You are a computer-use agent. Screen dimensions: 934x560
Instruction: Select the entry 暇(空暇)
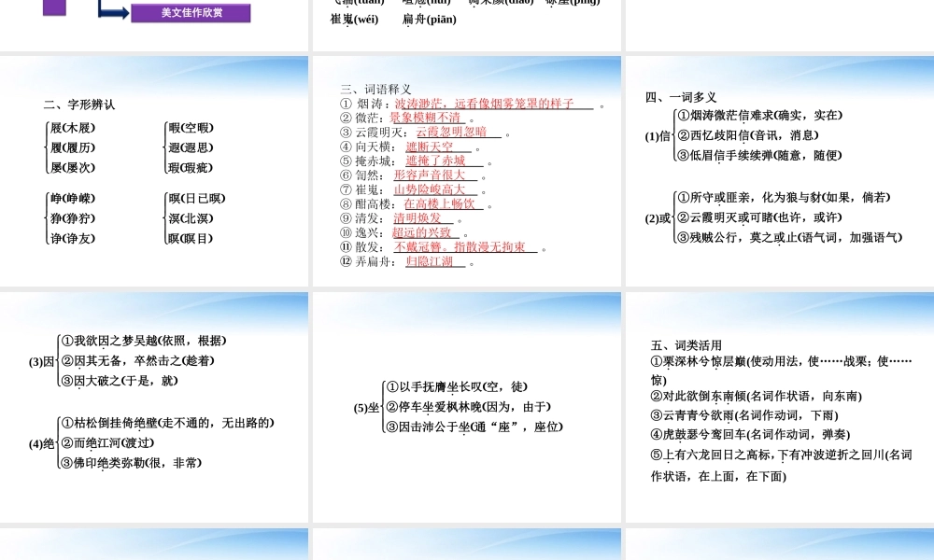191,128
